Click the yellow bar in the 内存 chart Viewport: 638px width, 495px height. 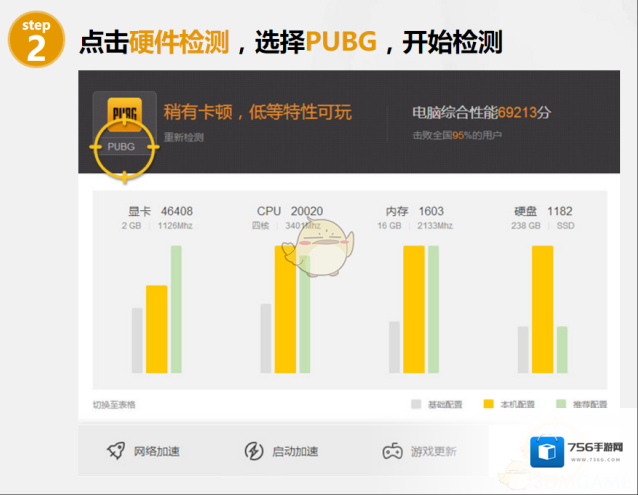tap(414, 309)
